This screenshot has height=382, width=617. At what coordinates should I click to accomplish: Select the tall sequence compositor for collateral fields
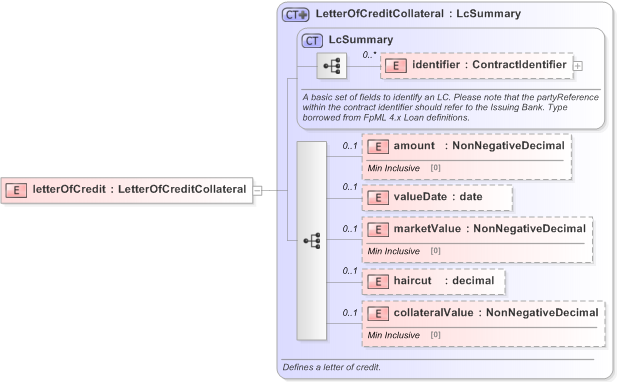point(312,240)
